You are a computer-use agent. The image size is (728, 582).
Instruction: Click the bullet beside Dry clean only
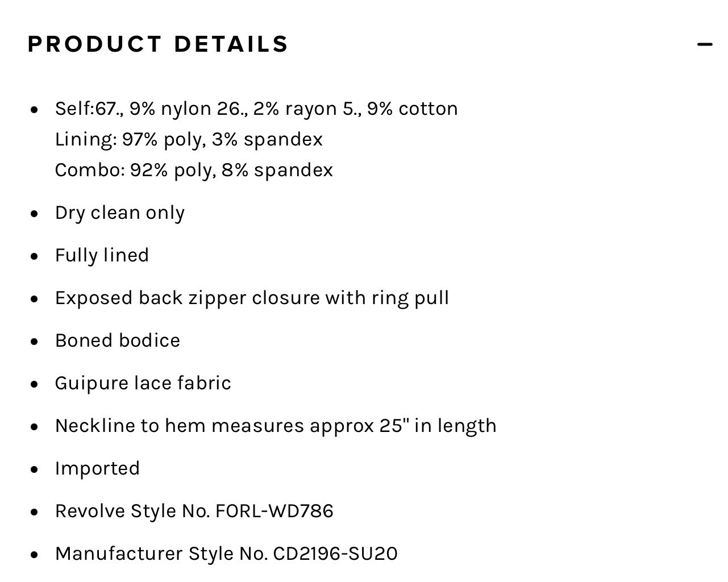[x=35, y=214]
